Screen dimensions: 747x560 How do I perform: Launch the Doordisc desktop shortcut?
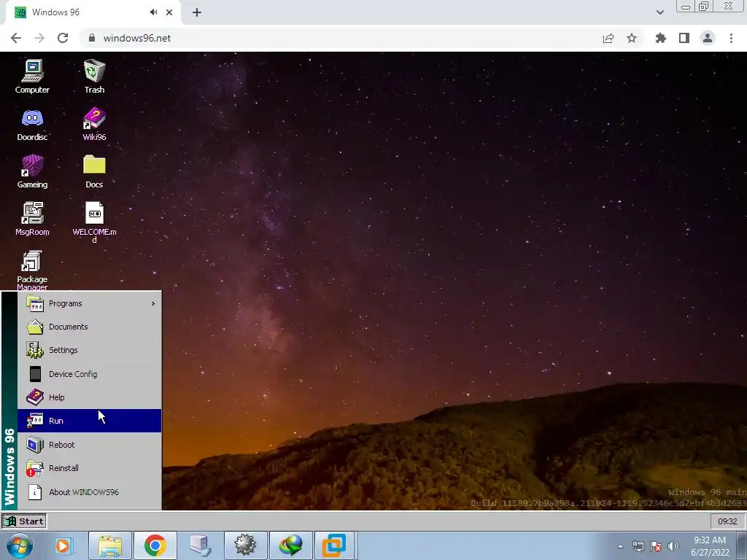[32, 124]
